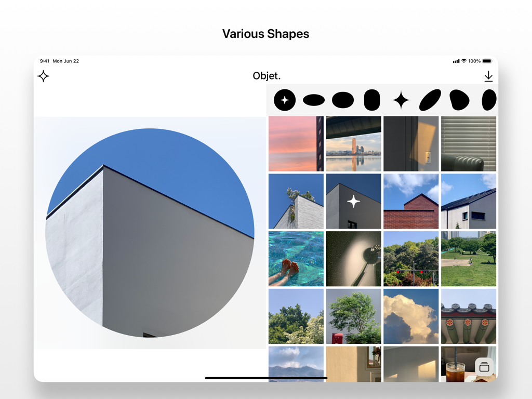
Task: Select the partially visible vertical oval shape
Action: pos(489,100)
